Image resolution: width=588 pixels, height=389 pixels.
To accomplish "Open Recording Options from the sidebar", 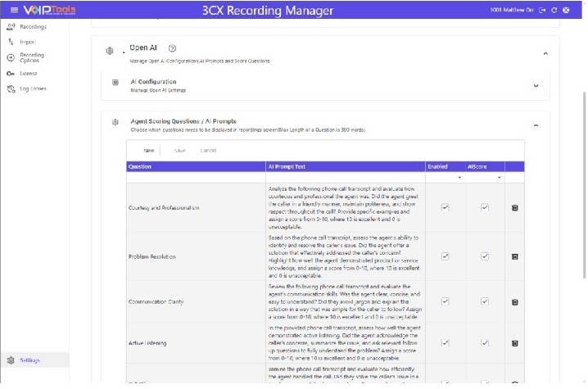I will (x=32, y=57).
